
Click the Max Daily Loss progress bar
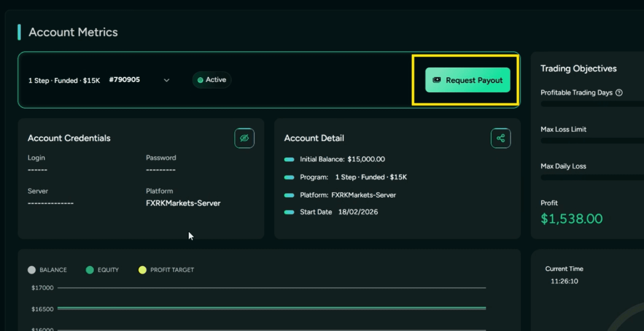click(x=592, y=178)
